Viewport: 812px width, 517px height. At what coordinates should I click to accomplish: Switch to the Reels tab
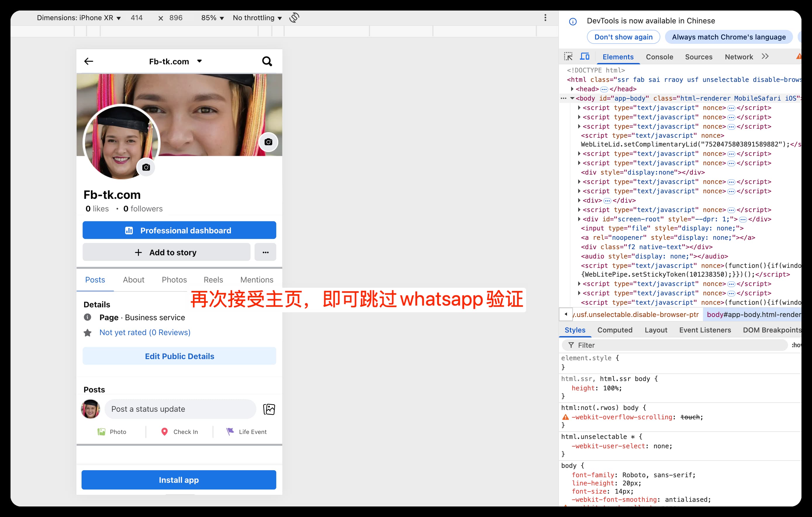[213, 280]
